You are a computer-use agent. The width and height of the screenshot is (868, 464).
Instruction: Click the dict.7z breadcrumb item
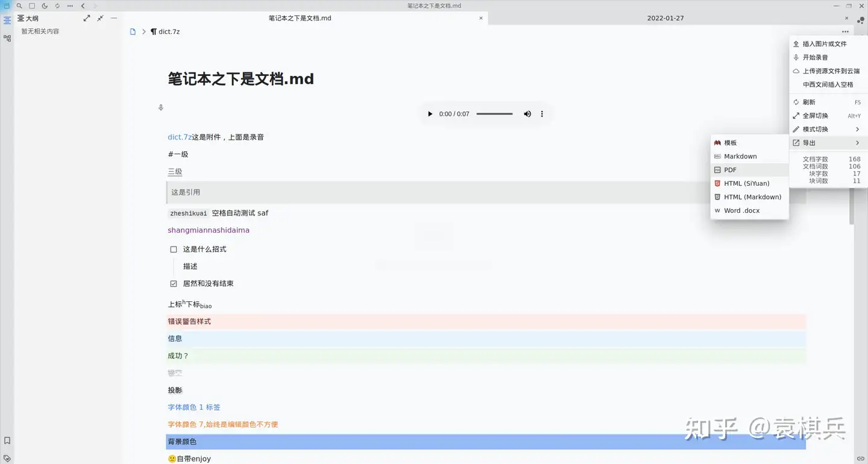tap(165, 32)
